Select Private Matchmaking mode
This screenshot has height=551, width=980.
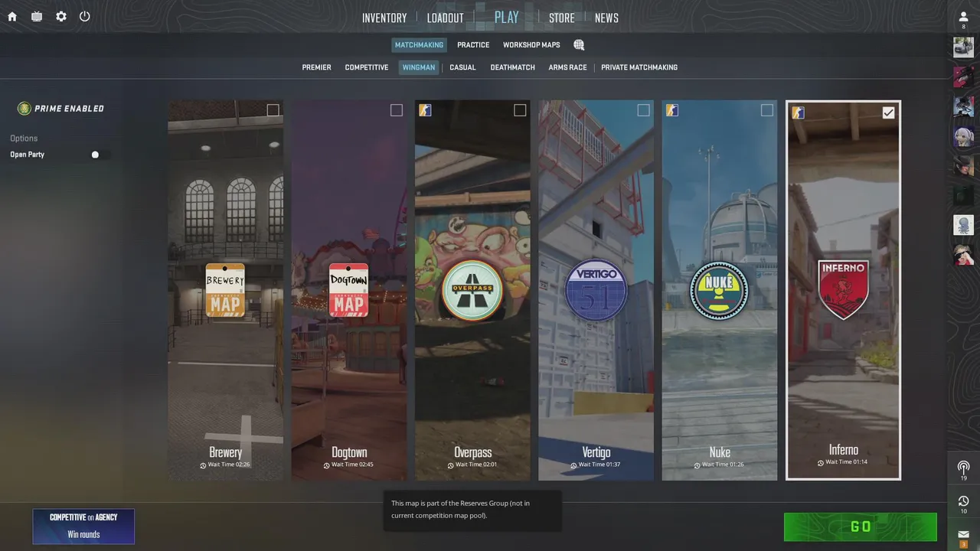639,67
